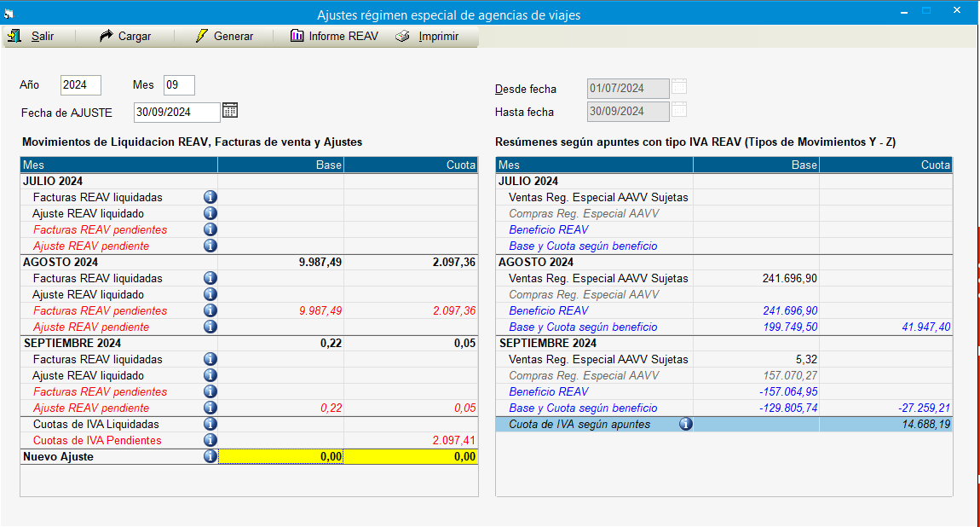The height and width of the screenshot is (527, 980).
Task: Click the Imprimir printer icon
Action: (x=401, y=36)
